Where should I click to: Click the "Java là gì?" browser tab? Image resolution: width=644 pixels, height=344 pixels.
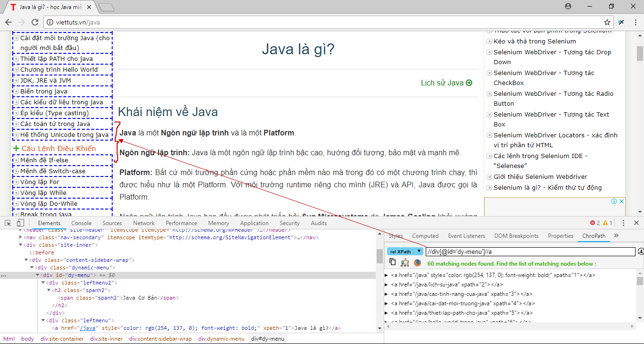pyautogui.click(x=52, y=7)
